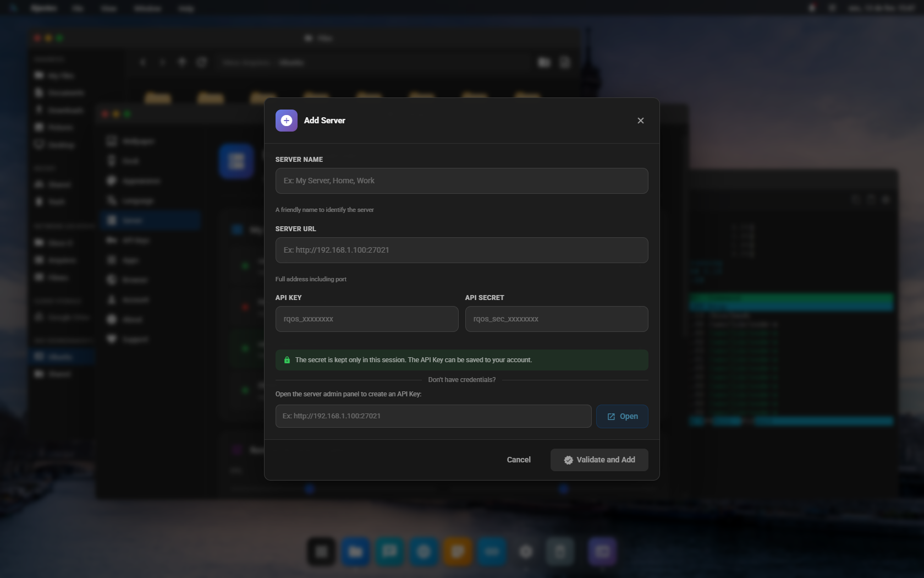Click 'Open the server admin panel to create an API Key' text

point(348,394)
